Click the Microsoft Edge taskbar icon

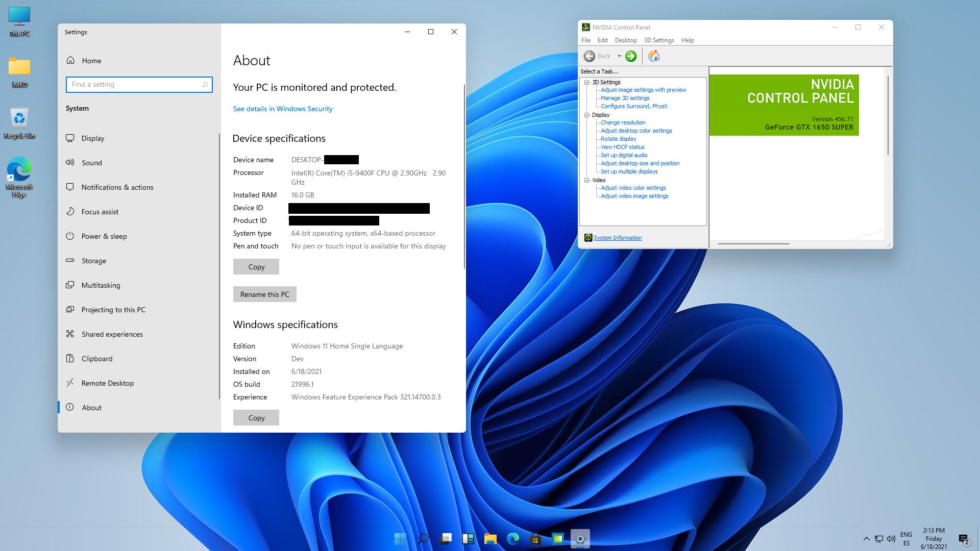click(512, 539)
